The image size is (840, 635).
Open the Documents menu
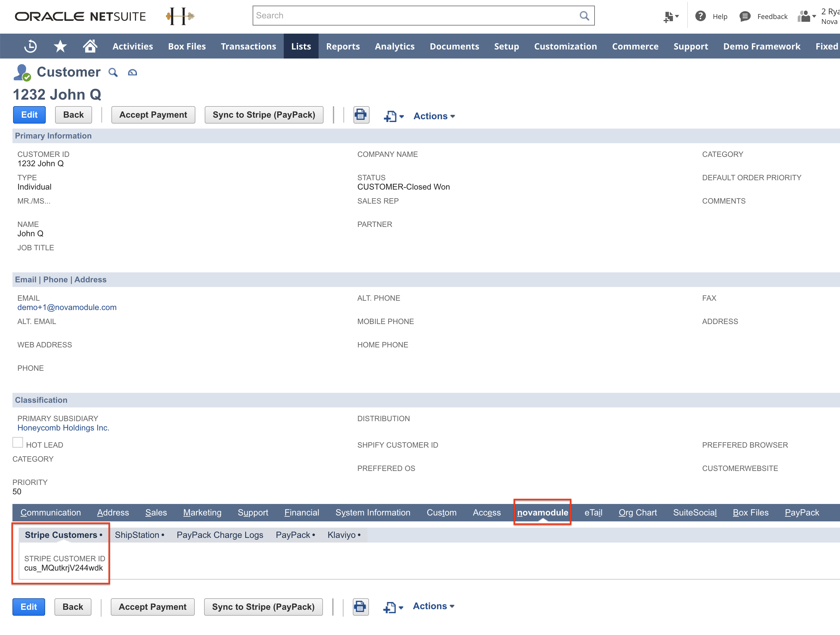(x=454, y=46)
